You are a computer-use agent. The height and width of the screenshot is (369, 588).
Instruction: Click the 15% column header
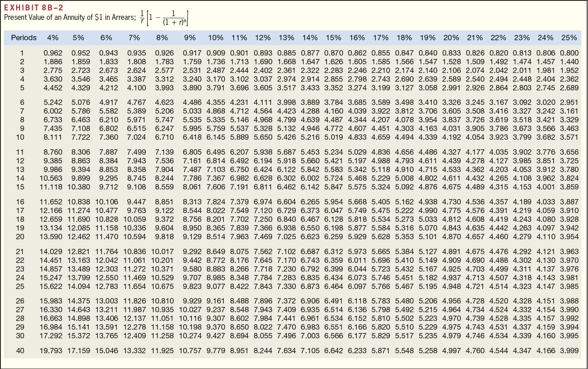[x=334, y=38]
